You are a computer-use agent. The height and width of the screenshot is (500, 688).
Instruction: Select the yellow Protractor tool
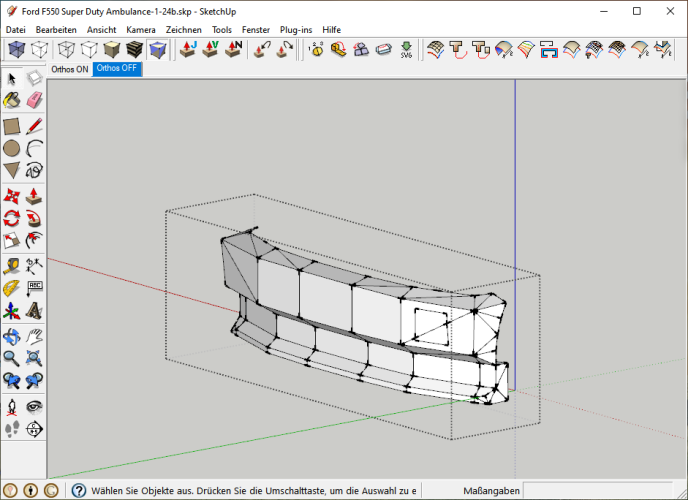coord(12,288)
